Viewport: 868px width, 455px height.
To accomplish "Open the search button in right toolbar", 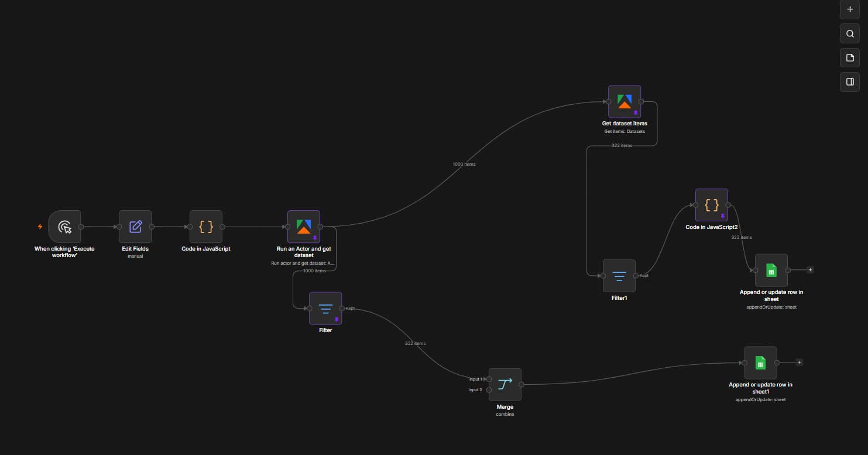I will pos(850,34).
